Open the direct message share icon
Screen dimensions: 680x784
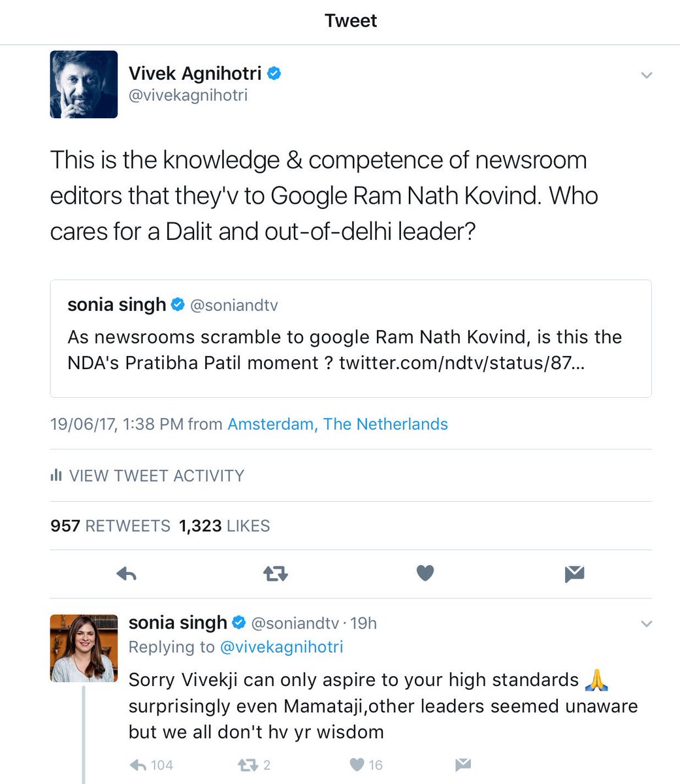[x=574, y=574]
